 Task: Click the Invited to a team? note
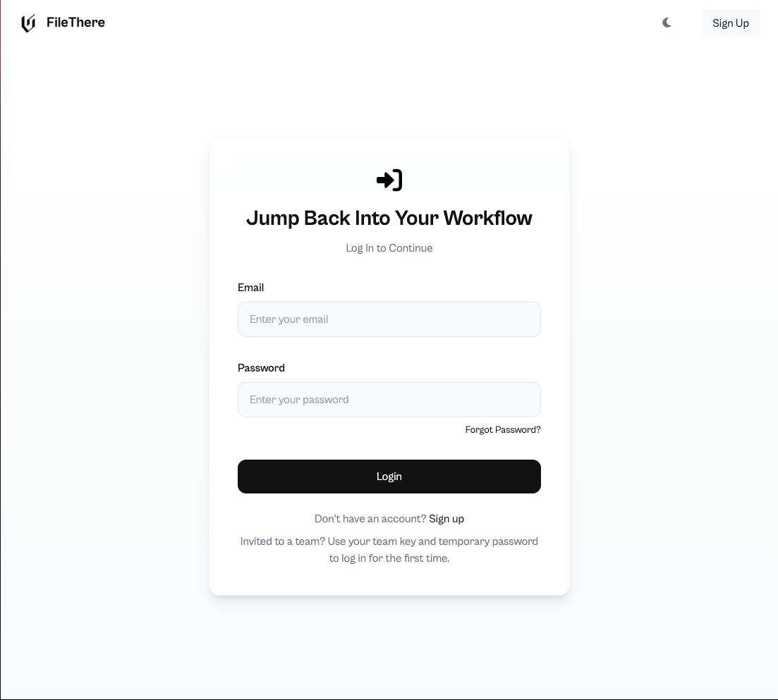(389, 550)
